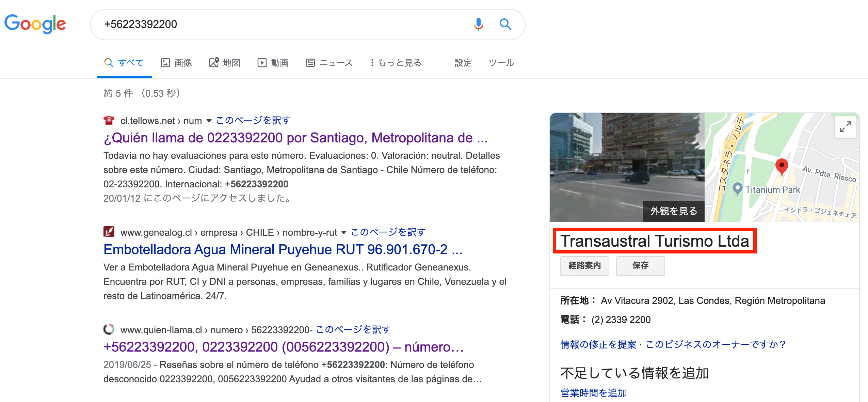Switch to the ニュース tab
This screenshot has width=868, height=402.
pyautogui.click(x=329, y=63)
